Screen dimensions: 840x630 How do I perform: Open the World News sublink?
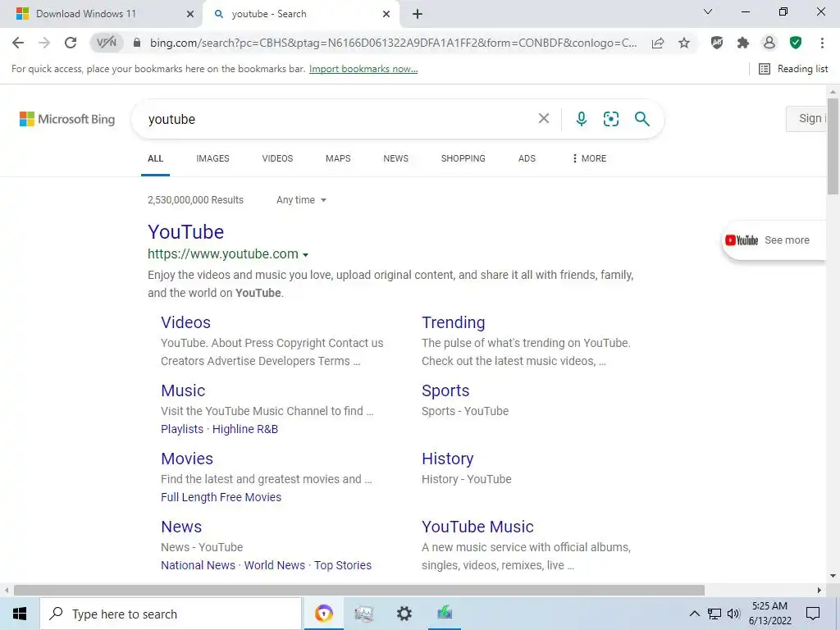coord(274,565)
